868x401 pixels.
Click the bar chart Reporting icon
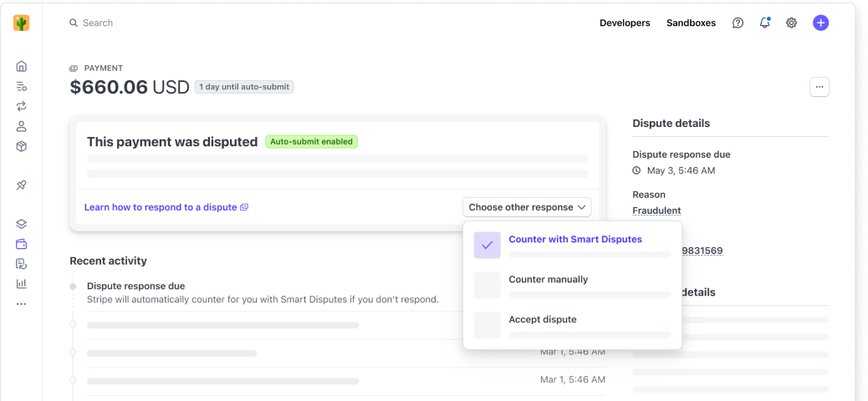(x=22, y=283)
